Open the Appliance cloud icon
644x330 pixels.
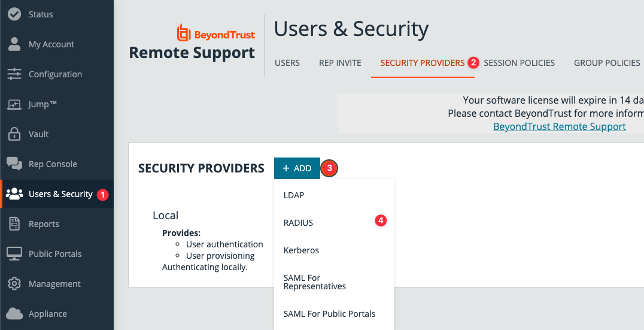(x=14, y=314)
